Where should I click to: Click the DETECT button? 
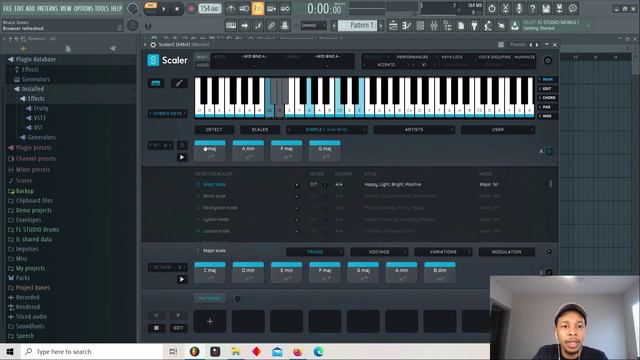214,130
